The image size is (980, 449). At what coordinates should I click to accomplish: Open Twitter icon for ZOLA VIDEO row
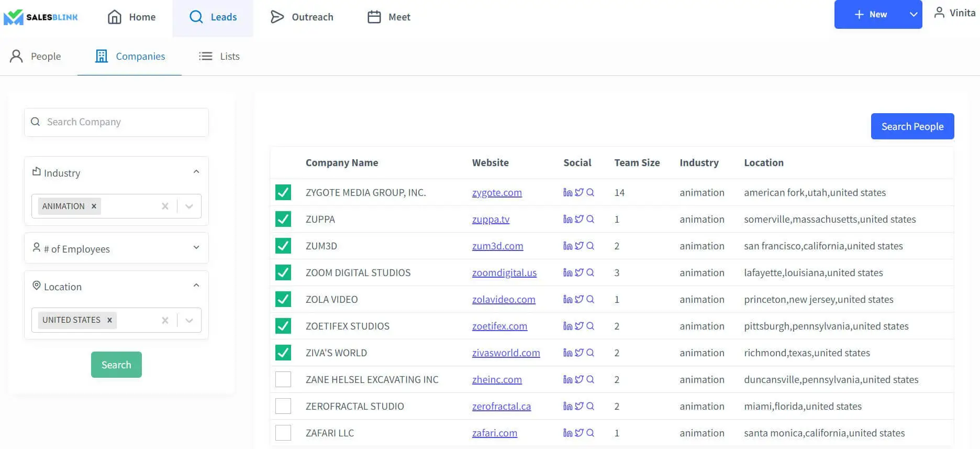click(579, 299)
